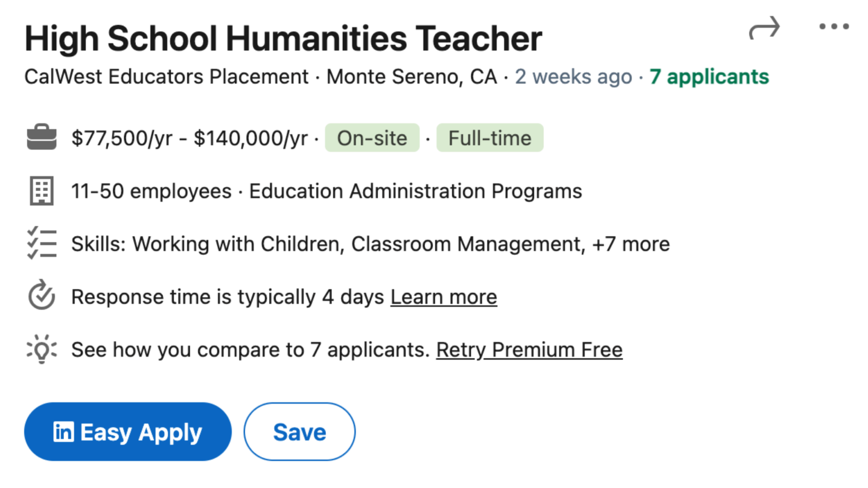This screenshot has width=868, height=488.
Task: Click Education Administration Programs industry text
Action: point(415,191)
